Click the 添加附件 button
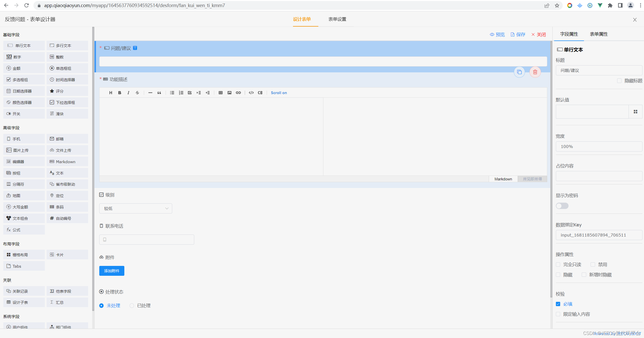Screen dimensions: 644x338 [x=112, y=271]
